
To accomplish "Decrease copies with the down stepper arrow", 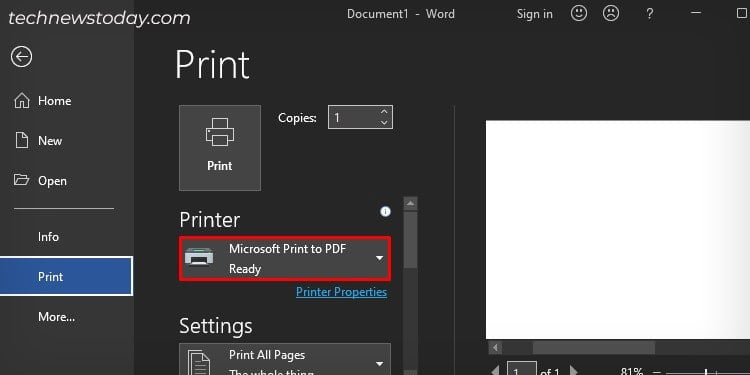I will pos(384,123).
